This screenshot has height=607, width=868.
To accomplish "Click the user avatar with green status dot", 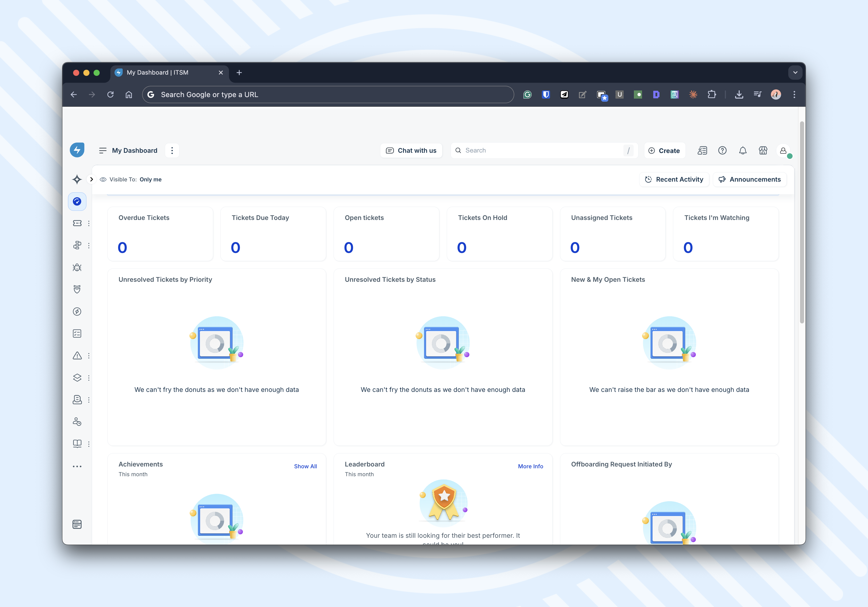I will point(783,151).
